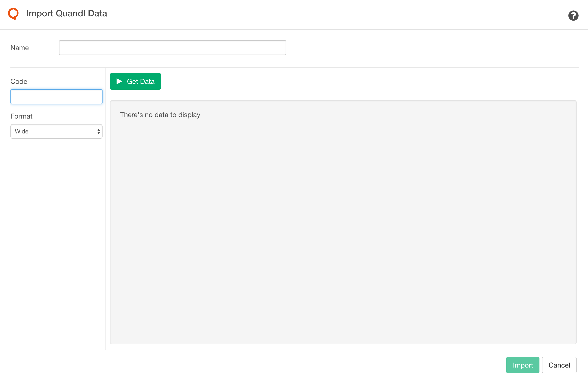
Task: Open the help icon in the top corner
Action: click(573, 15)
